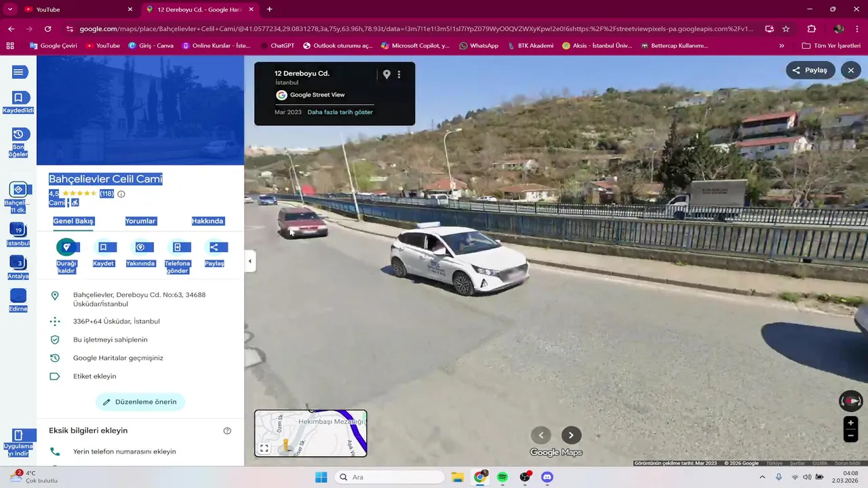868x488 pixels.
Task: Open the İstanbul saved list shortcut
Action: coord(18,235)
